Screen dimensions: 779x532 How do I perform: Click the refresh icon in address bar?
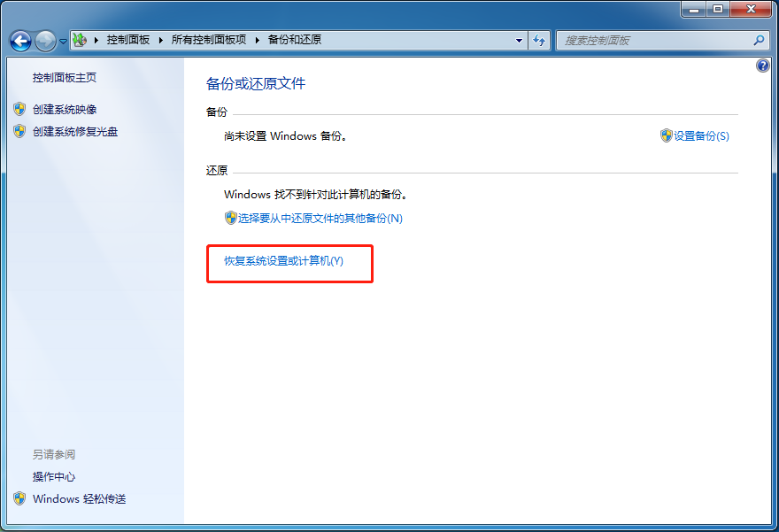tap(539, 41)
